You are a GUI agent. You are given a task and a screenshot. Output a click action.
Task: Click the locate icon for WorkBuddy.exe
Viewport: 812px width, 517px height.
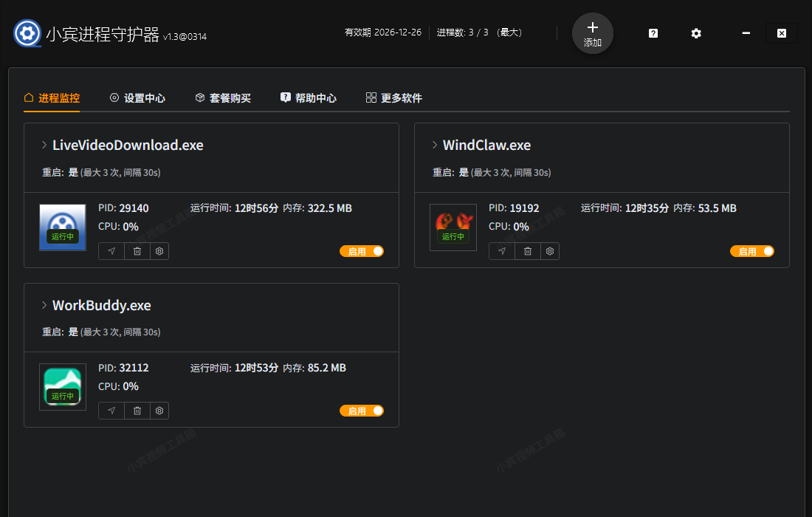[111, 411]
